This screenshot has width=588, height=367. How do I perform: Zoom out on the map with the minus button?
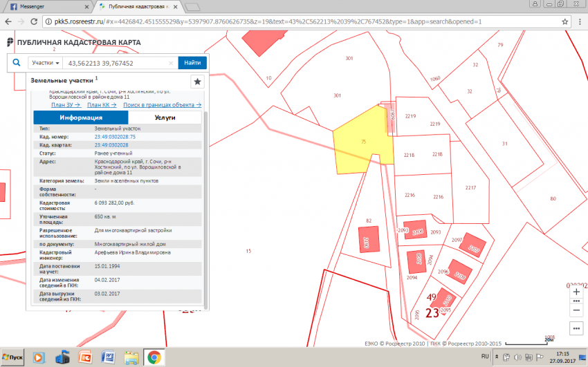[576, 305]
